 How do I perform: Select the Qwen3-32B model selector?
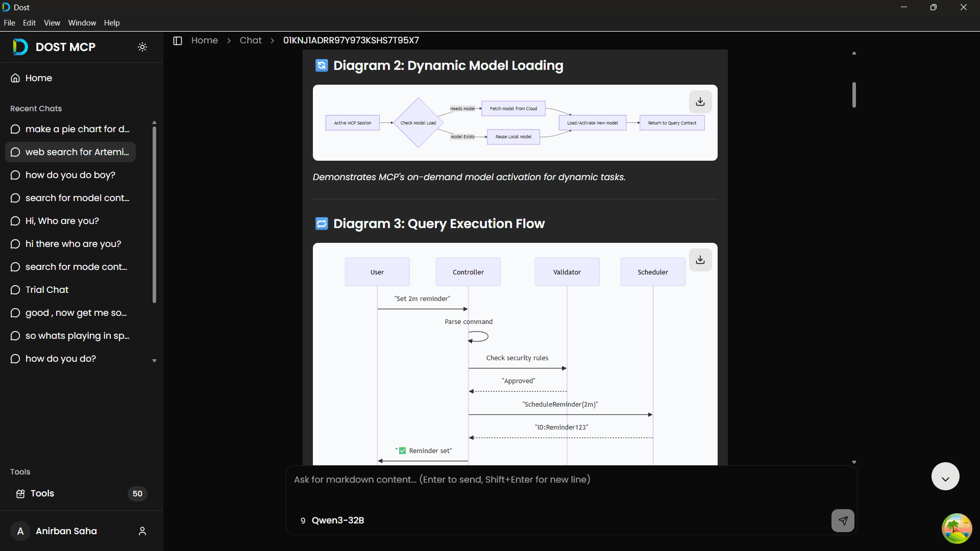pyautogui.click(x=332, y=520)
